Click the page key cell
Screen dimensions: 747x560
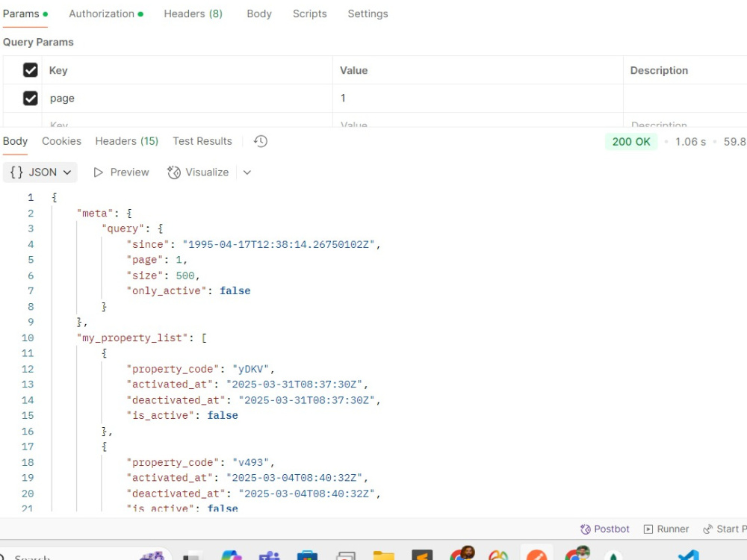click(x=187, y=98)
